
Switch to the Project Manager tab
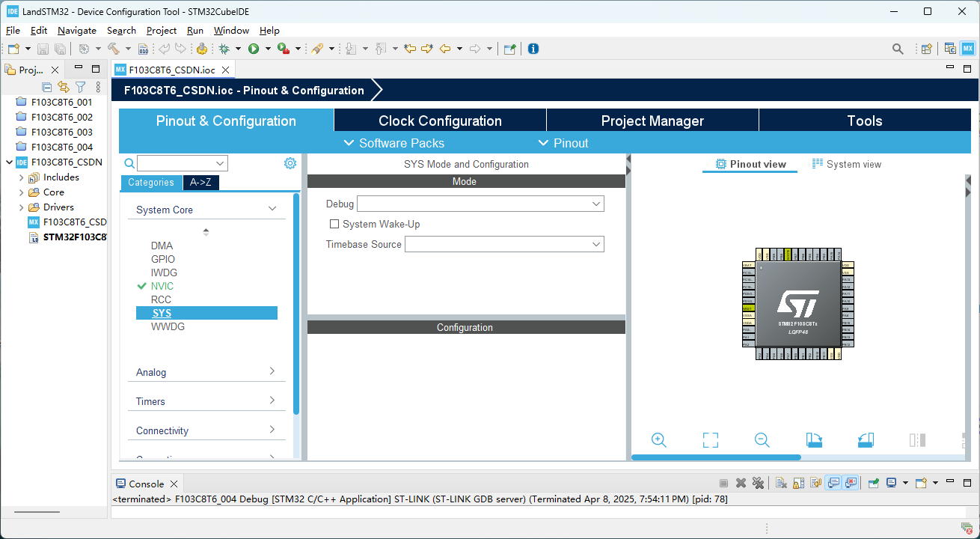[652, 121]
